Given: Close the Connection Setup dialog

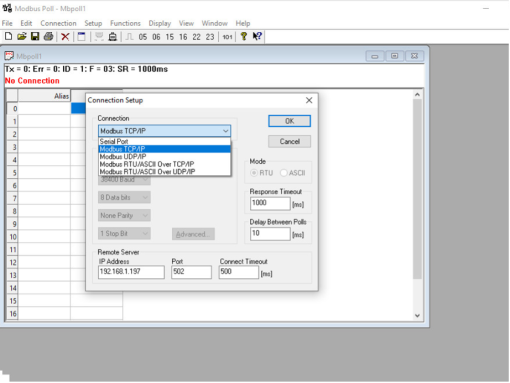Looking at the screenshot, I should (309, 100).
